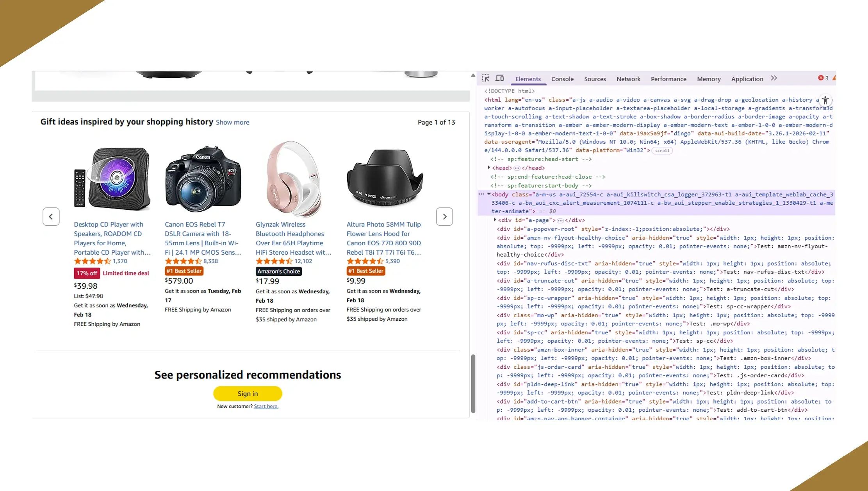Open the Canon EOS Rebel T7 thumbnail

(x=203, y=179)
